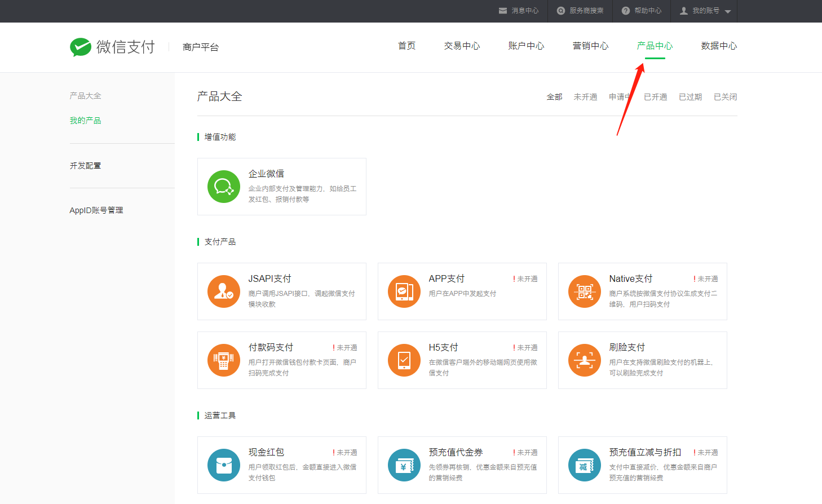The image size is (822, 504).
Task: Click the 刷脸支付 card title
Action: point(627,347)
